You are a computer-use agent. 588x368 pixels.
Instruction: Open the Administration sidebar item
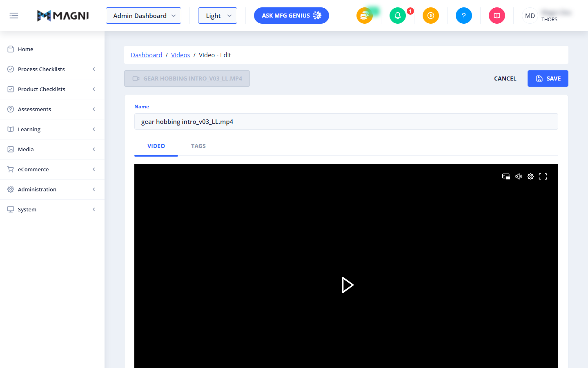[x=52, y=189]
